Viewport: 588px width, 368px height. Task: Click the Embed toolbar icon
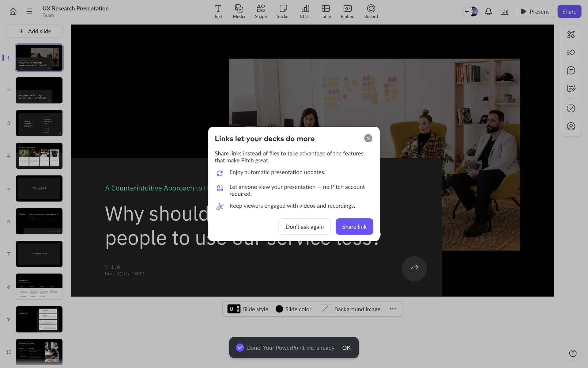(x=347, y=11)
